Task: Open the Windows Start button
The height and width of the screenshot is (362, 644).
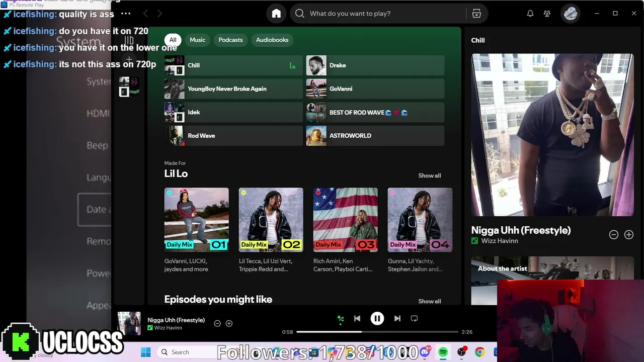Action: click(145, 352)
